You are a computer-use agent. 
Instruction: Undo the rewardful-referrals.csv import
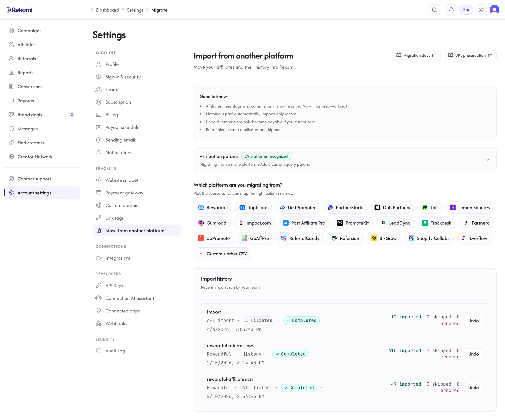pos(473,354)
